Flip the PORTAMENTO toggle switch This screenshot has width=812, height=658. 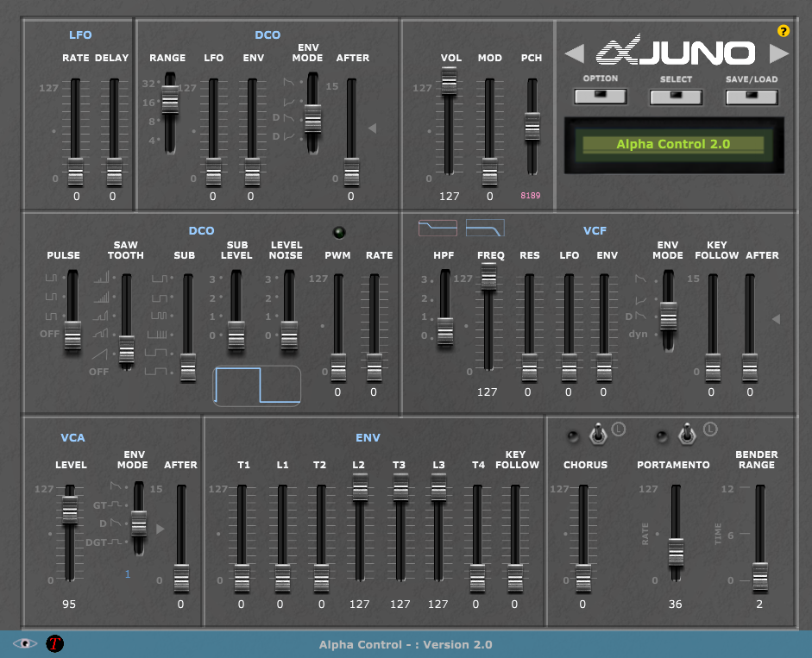(x=687, y=433)
